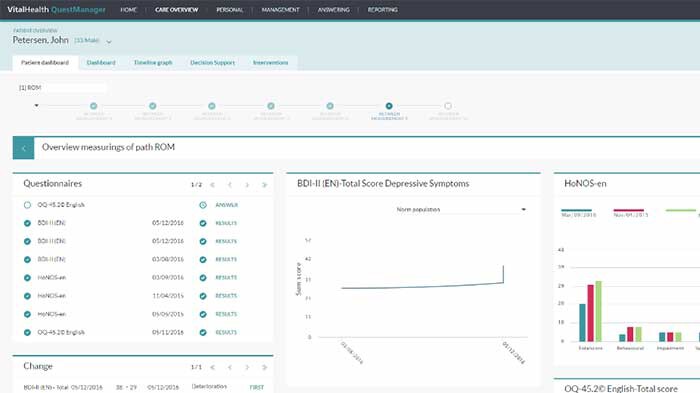700x393 pixels.
Task: Click results check icon for HoNOS-en 03/09/2016
Action: pyautogui.click(x=203, y=278)
